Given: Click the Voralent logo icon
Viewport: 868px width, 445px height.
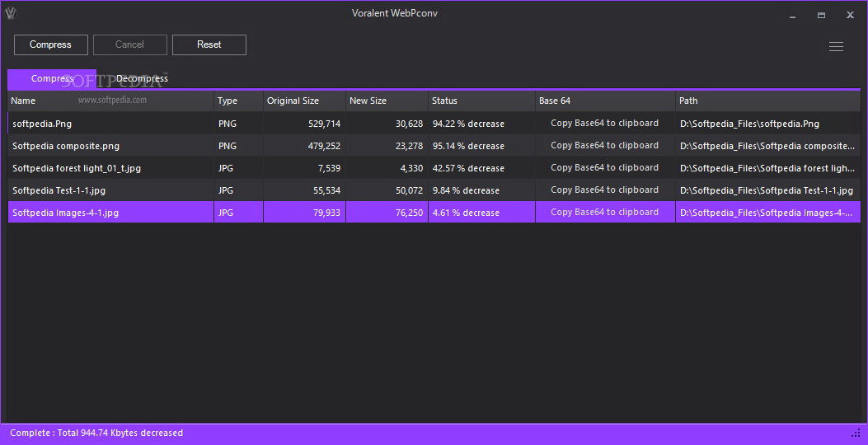Looking at the screenshot, I should tap(11, 13).
